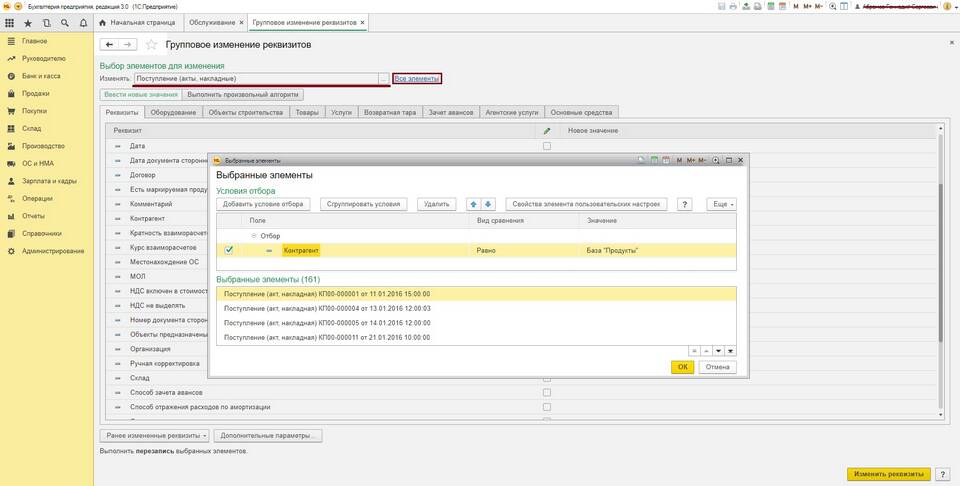Open the search magnifier icon
The width and height of the screenshot is (960, 486).
(x=65, y=22)
